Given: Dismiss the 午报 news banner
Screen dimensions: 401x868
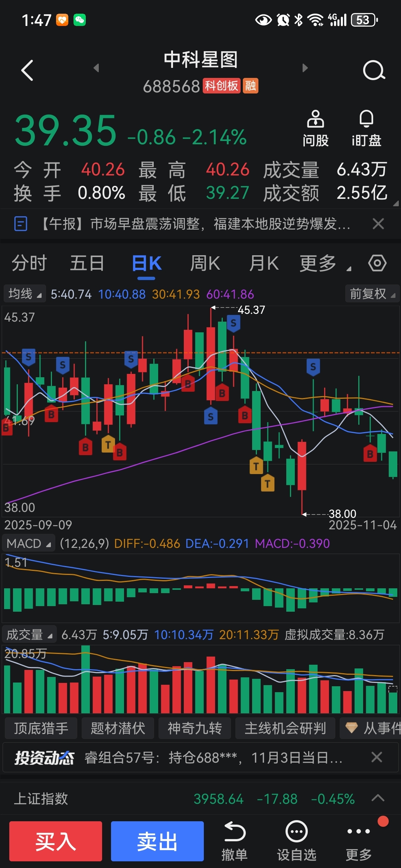Looking at the screenshot, I should coord(378,224).
